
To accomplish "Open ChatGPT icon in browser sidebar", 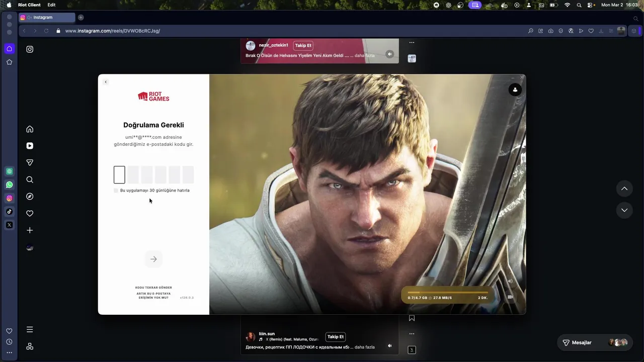I will pos(9,171).
